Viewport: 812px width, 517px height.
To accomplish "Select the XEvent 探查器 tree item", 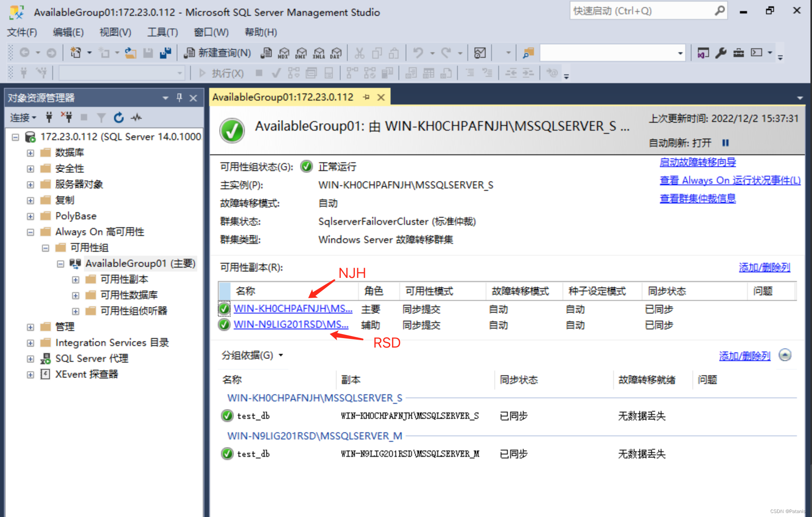I will coord(86,374).
